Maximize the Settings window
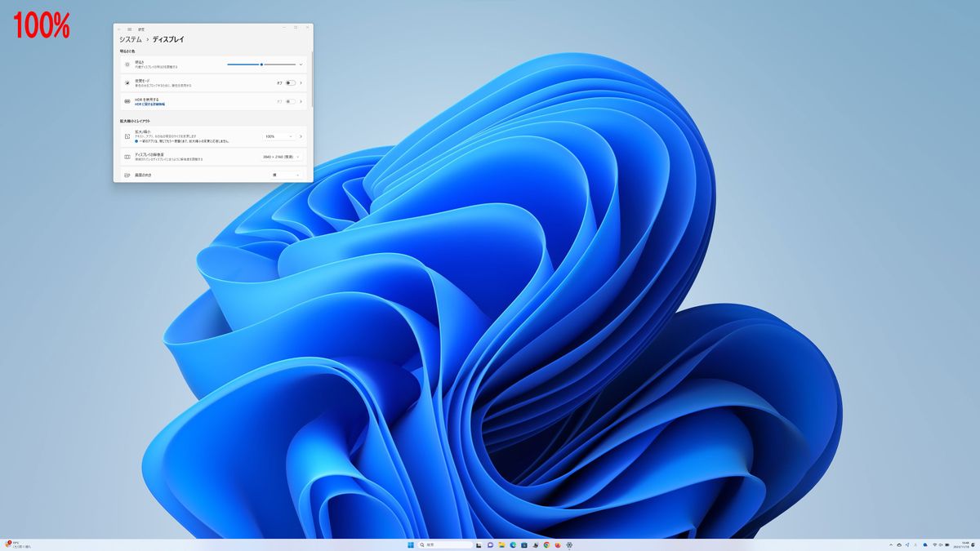Viewport: 980px width, 551px height. [295, 29]
